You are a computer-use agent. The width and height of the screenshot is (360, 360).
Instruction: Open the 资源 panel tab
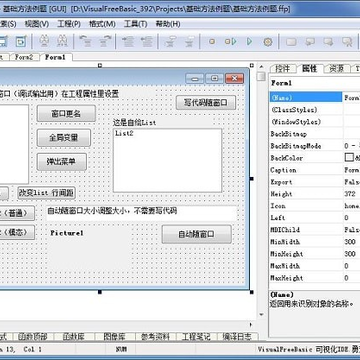pyautogui.click(x=337, y=68)
